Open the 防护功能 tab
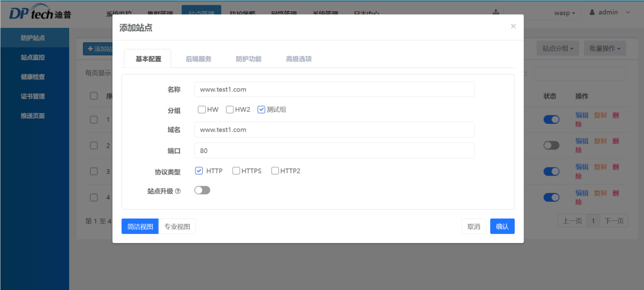 click(x=249, y=59)
